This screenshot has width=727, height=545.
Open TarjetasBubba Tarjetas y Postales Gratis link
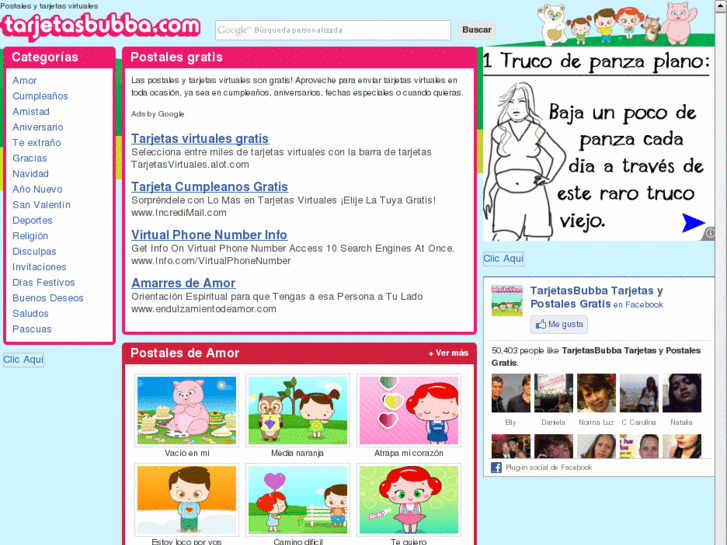pyautogui.click(x=597, y=297)
